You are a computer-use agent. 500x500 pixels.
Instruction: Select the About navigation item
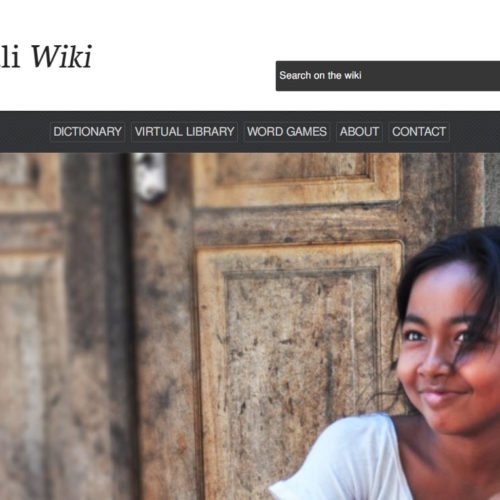[x=359, y=132]
